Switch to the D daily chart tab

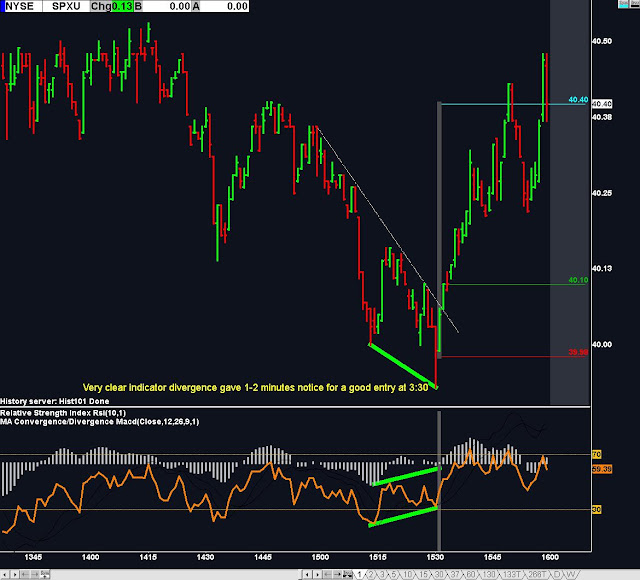[x=557, y=574]
